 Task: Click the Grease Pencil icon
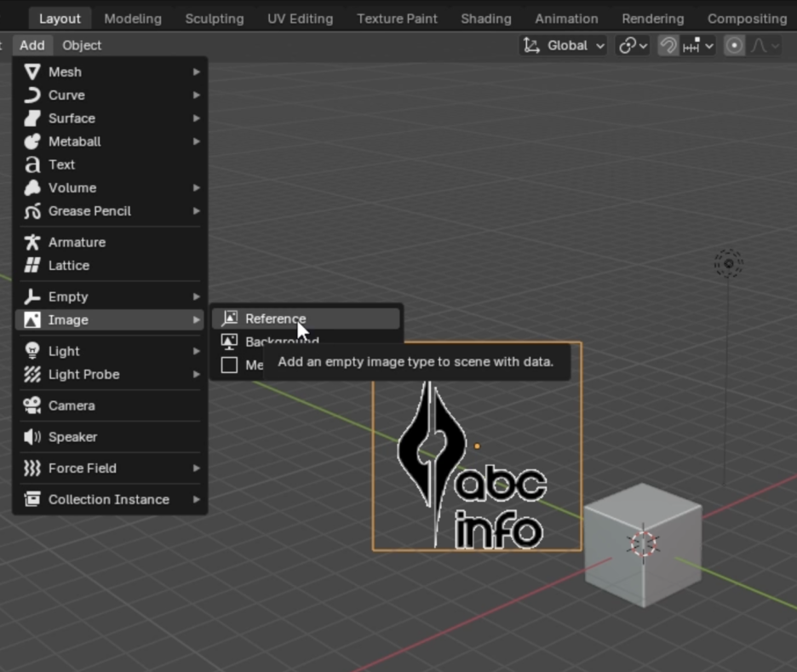[x=32, y=211]
